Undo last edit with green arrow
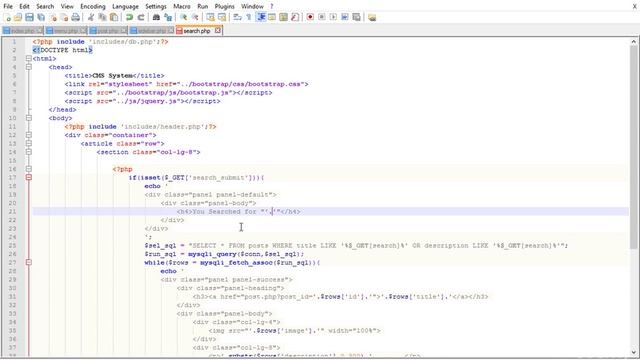640x360 pixels. (x=129, y=17)
